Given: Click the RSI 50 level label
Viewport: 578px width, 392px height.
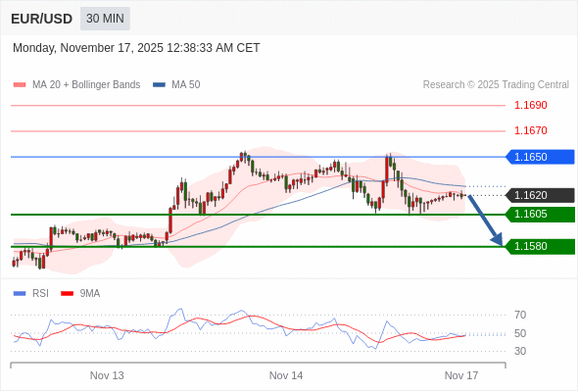Looking at the screenshot, I should pyautogui.click(x=520, y=333).
